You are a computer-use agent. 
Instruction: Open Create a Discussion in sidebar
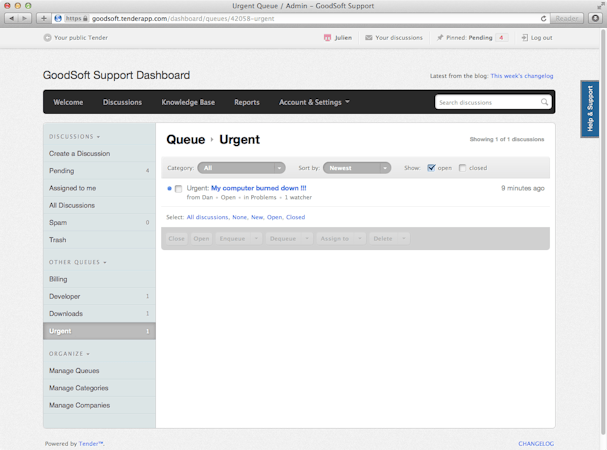(99, 153)
